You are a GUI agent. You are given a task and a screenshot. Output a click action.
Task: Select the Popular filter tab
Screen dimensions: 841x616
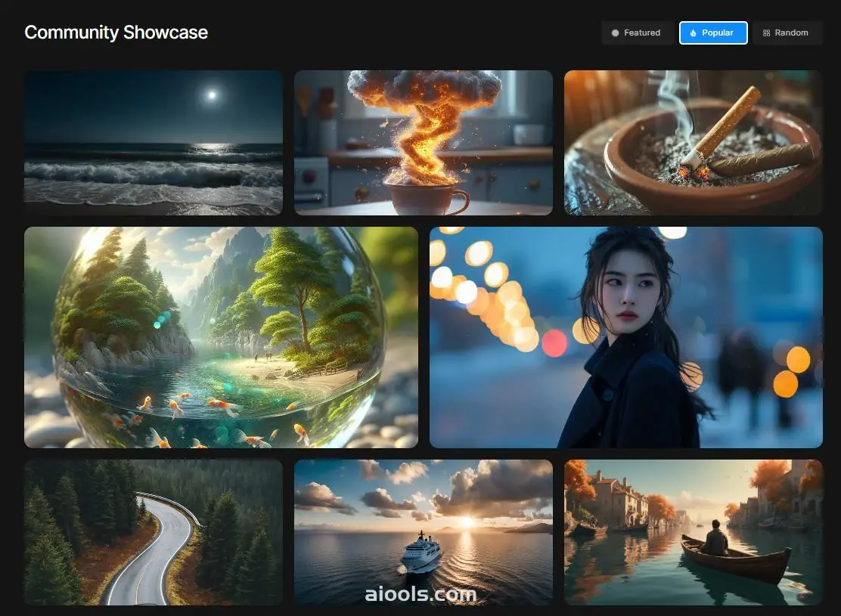[x=713, y=33]
